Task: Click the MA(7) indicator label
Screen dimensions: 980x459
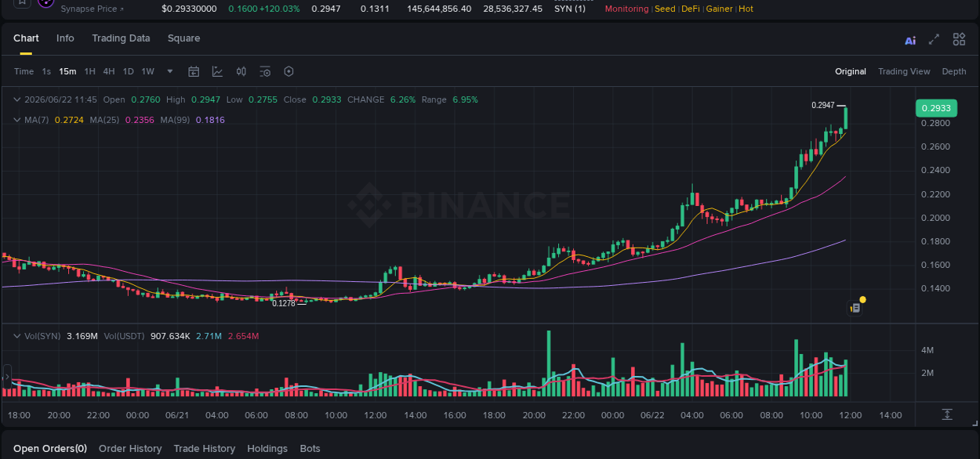Action: 36,120
